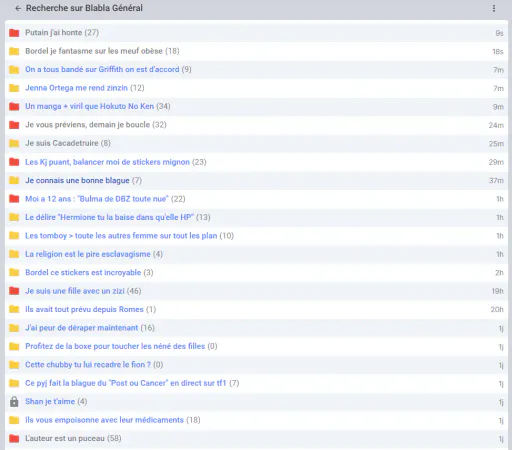Open topic Ils avait tout prévu depuis Romes
This screenshot has width=512, height=450.
point(84,309)
